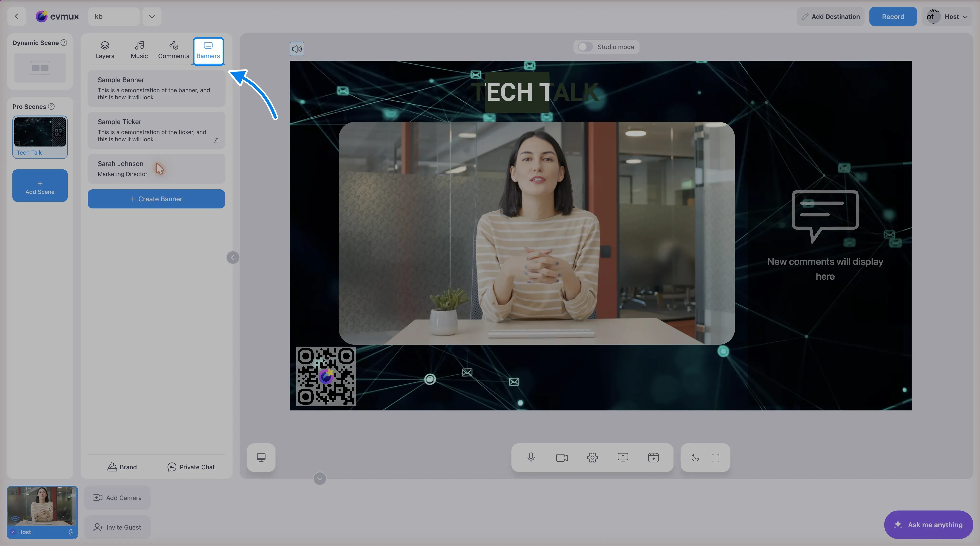Select the Dynamic Scene layout thumbnail
Image resolution: width=980 pixels, height=546 pixels.
[x=40, y=68]
